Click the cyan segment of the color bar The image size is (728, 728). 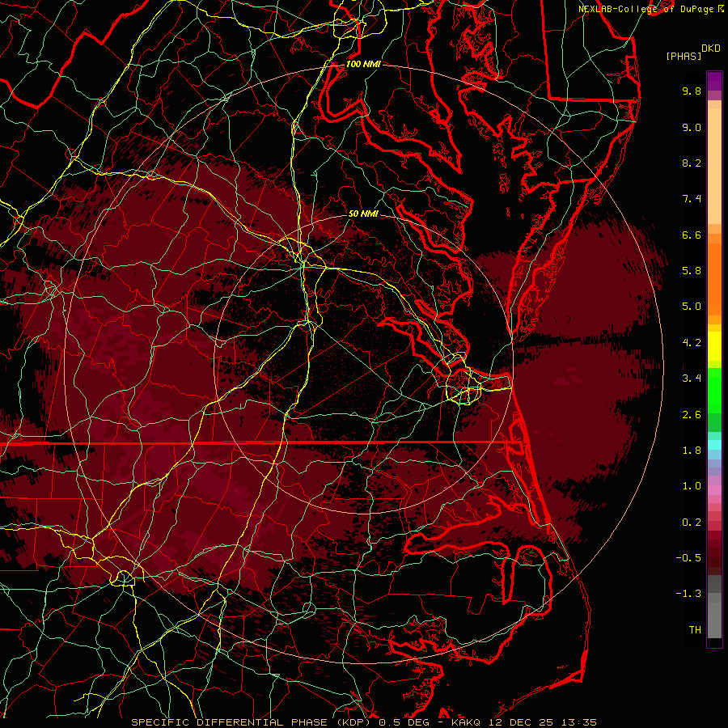click(714, 445)
